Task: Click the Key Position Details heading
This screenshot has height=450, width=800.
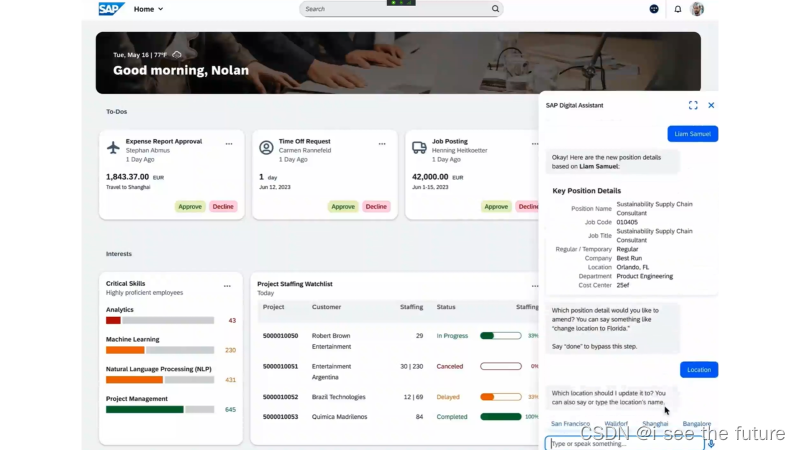Action: 586,191
